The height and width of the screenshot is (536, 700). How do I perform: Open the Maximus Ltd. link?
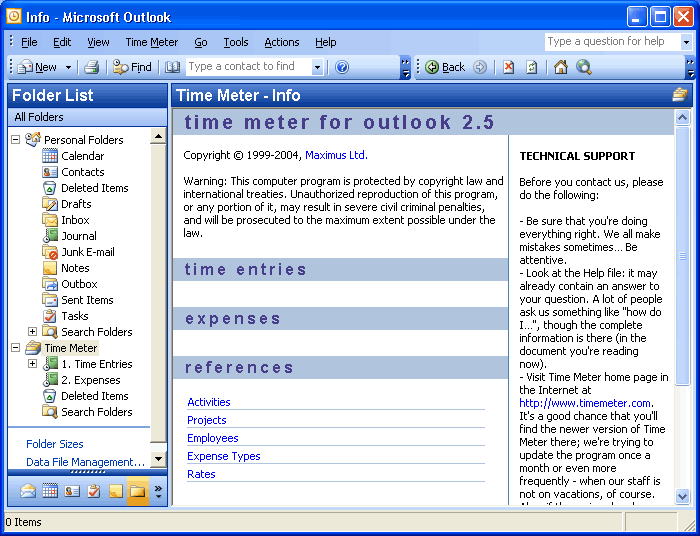pos(336,155)
